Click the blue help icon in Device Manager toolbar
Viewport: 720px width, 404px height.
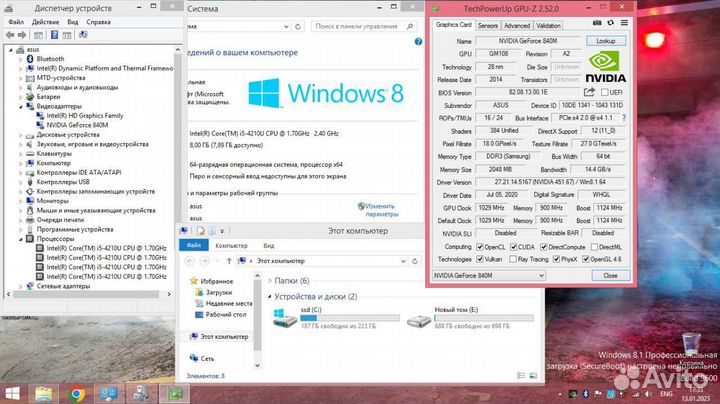pyautogui.click(x=54, y=35)
